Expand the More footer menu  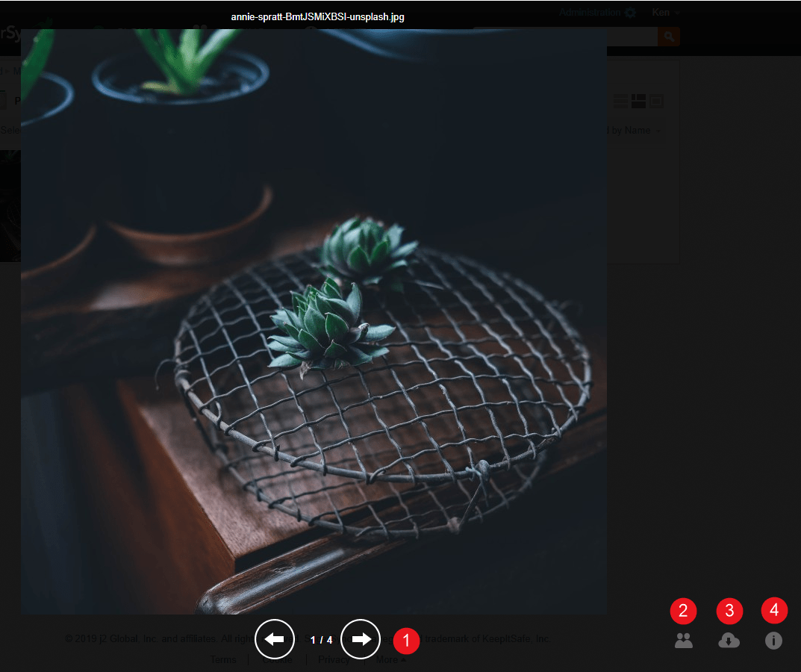pos(390,659)
